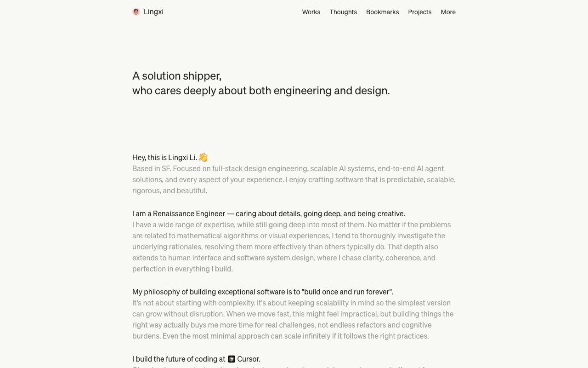Click the waving hand emoji
588x368 pixels.
tap(203, 157)
